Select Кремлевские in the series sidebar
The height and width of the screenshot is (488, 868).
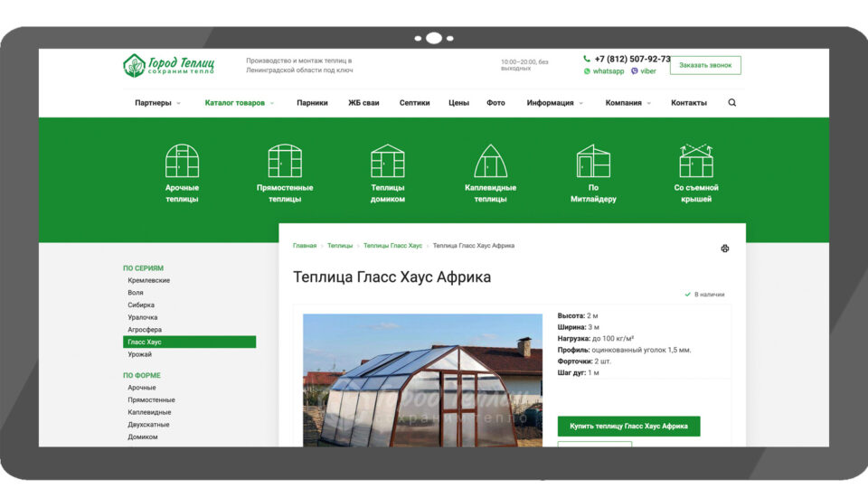[x=149, y=280]
